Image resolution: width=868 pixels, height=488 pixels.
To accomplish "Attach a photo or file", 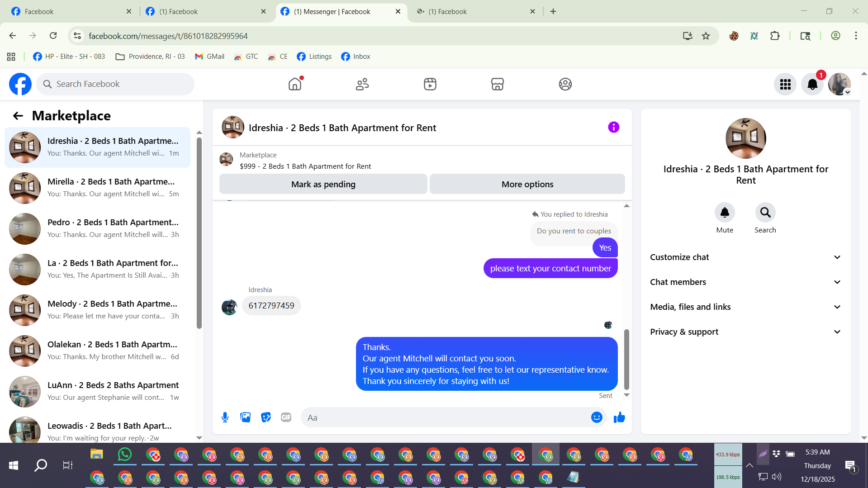I will tap(246, 417).
